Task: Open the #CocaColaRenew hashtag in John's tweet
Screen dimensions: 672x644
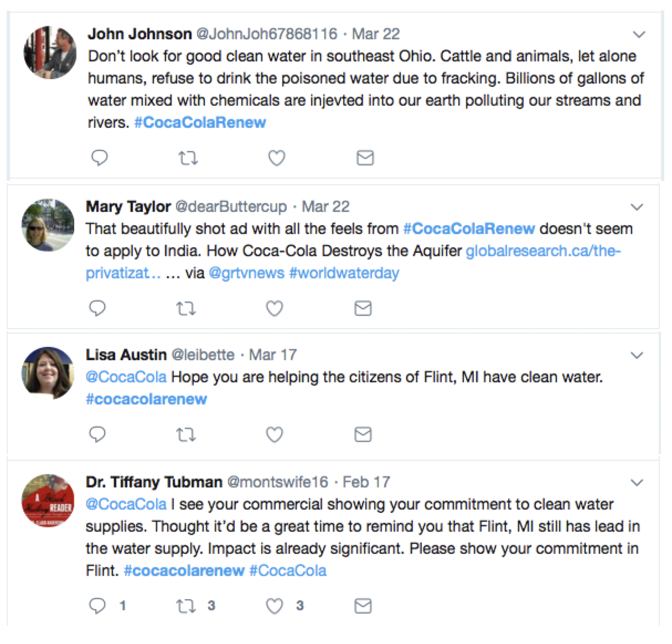Action: 201,122
